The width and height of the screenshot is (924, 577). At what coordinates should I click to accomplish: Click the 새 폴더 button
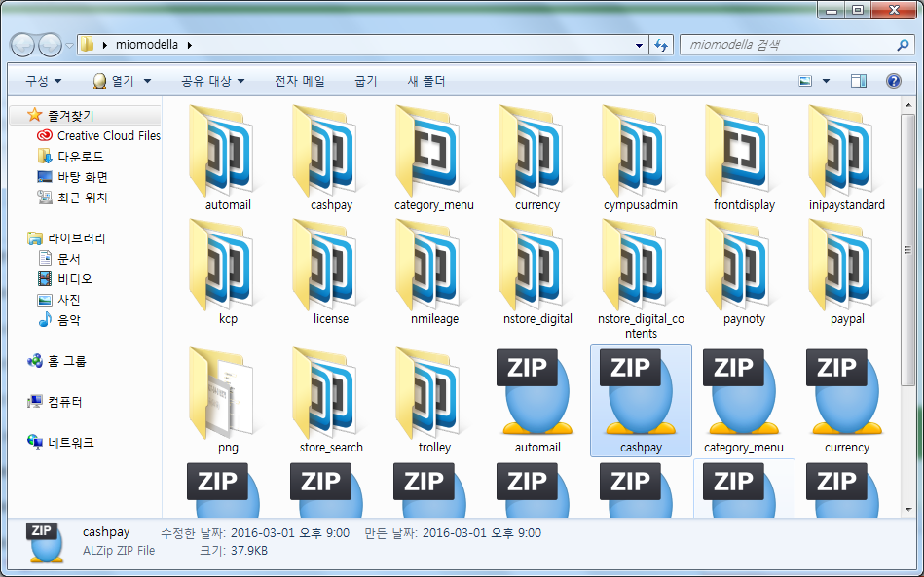click(426, 81)
